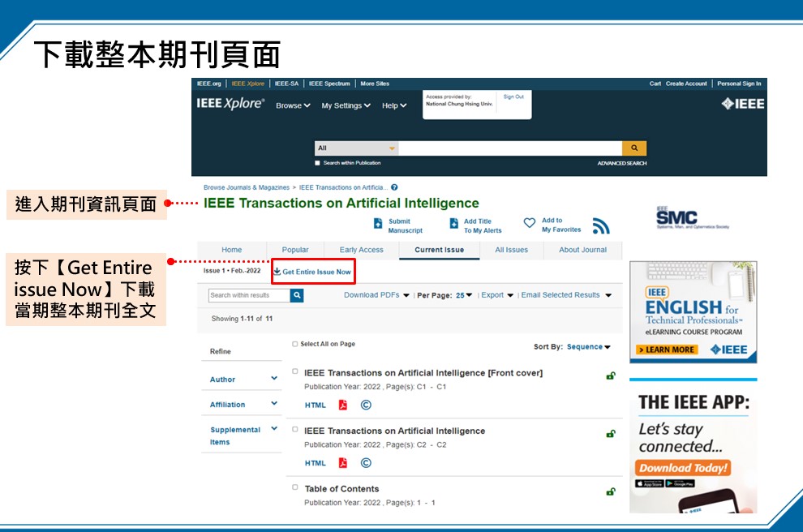The image size is (803, 532).
Task: Switch to the Home tab
Action: point(231,250)
